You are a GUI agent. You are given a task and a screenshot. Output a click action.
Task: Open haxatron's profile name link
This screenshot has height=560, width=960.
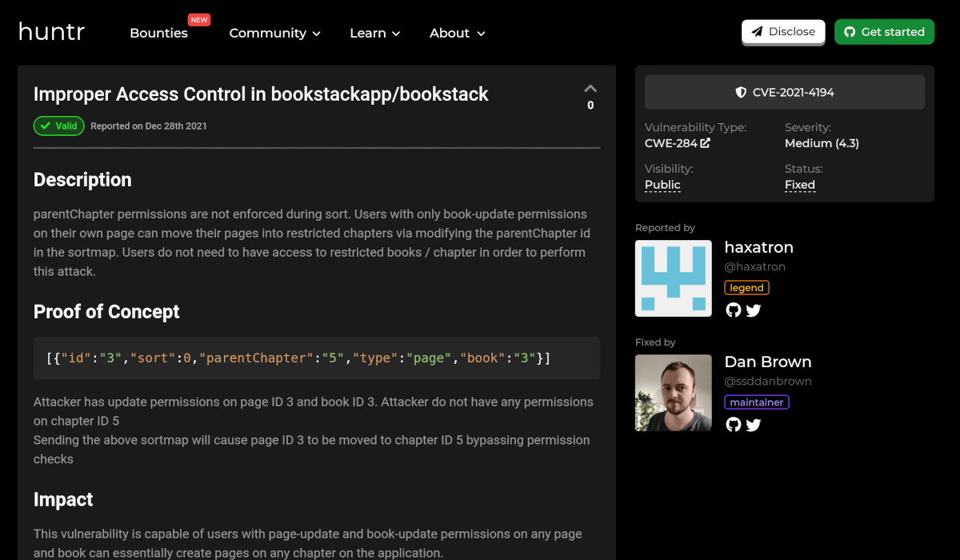point(758,247)
